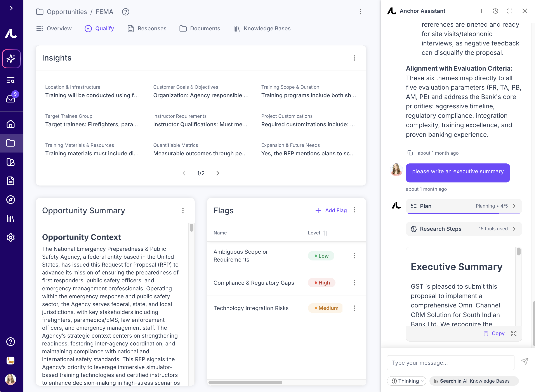Copy the Executive Summary
The height and width of the screenshot is (392, 535).
point(494,334)
